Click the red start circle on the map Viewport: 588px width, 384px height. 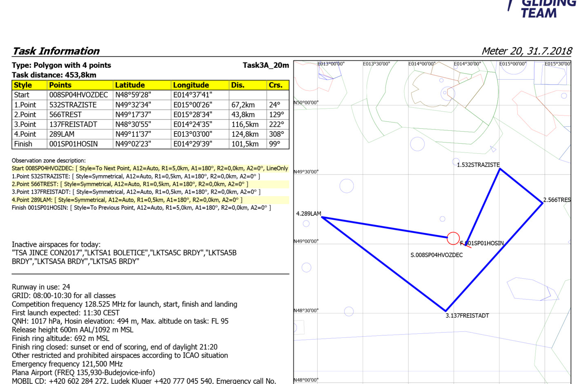tap(453, 238)
